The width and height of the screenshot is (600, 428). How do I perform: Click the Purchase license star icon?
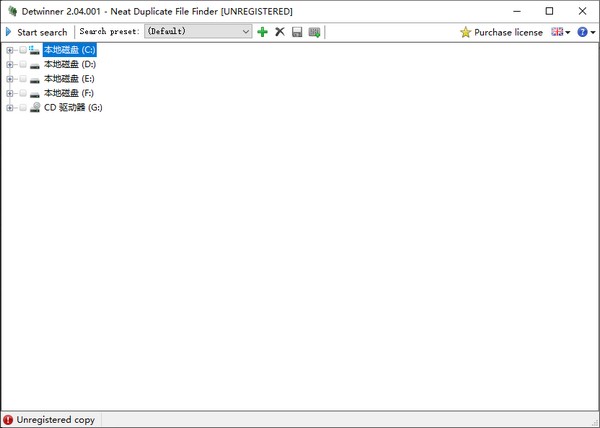(465, 32)
